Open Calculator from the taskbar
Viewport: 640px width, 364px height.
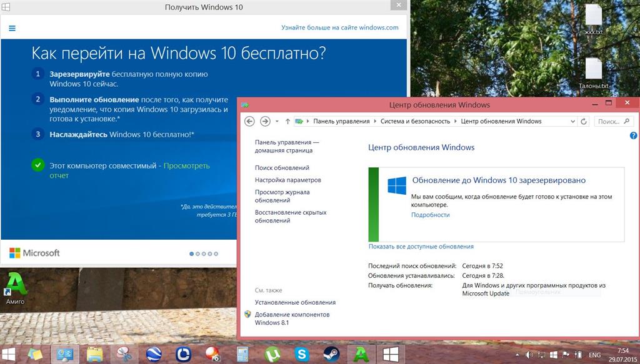pos(242,354)
